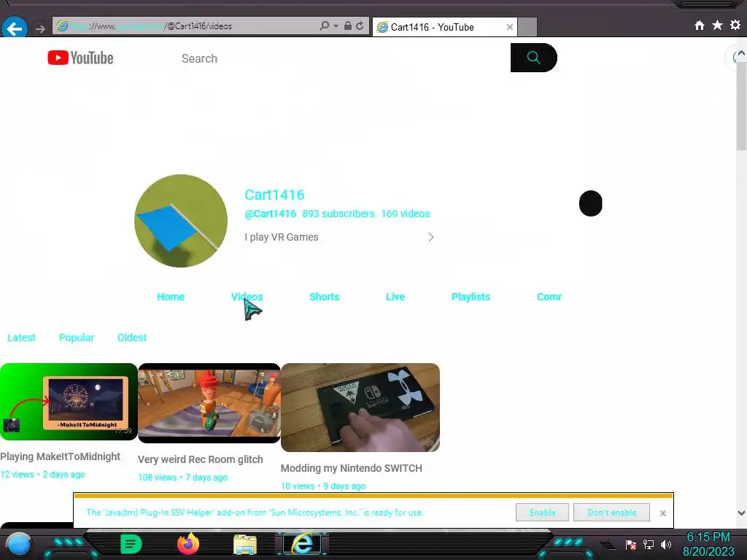
Task: Open the Very weird Rec Room glitch thumbnail
Action: pos(209,403)
